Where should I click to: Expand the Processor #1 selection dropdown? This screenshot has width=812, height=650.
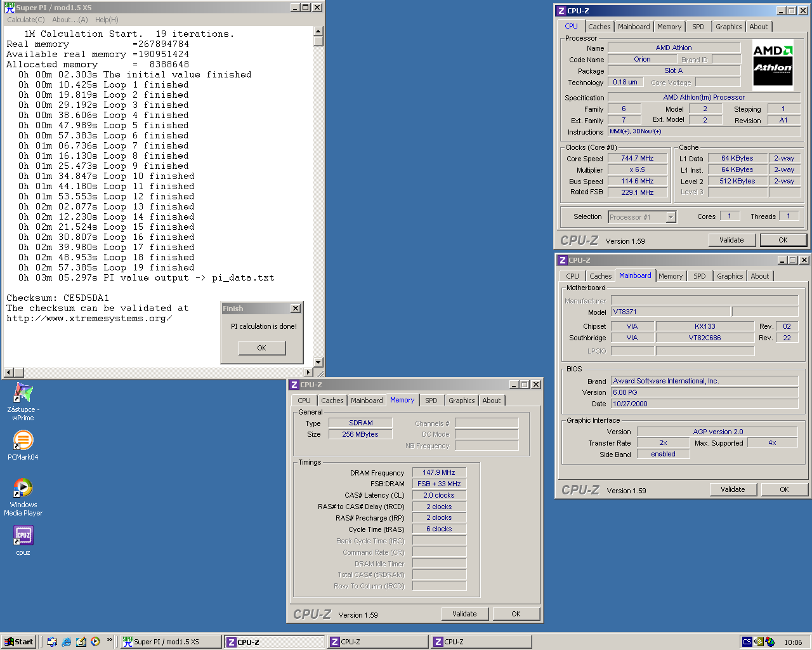pos(671,217)
